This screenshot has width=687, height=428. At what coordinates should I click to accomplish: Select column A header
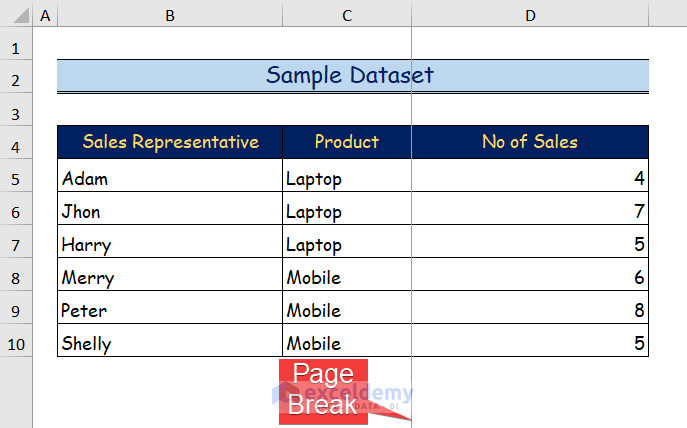tap(45, 15)
